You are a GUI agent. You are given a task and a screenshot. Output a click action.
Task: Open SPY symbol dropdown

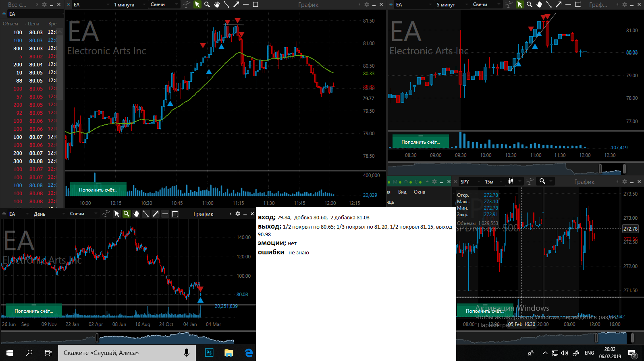[470, 182]
